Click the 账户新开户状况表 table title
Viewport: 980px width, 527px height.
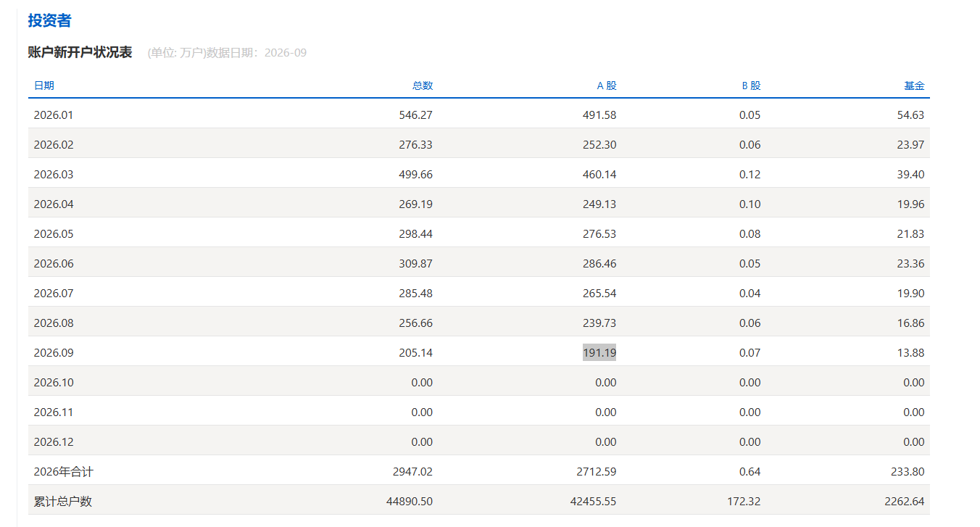tap(80, 52)
